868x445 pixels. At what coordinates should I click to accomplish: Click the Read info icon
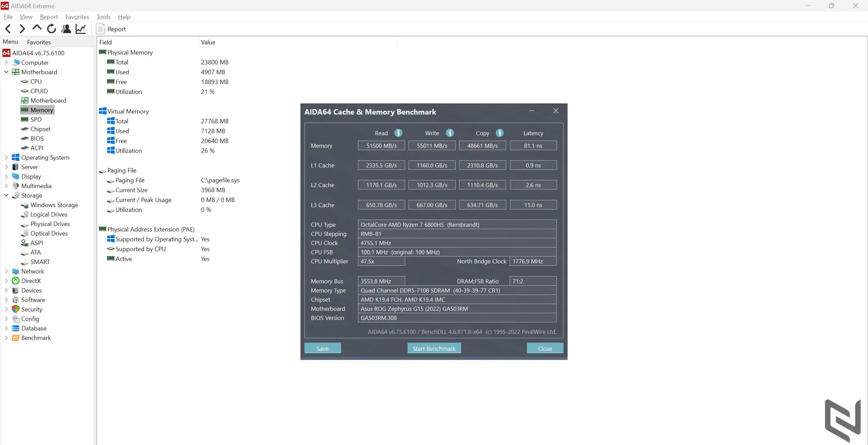click(398, 133)
